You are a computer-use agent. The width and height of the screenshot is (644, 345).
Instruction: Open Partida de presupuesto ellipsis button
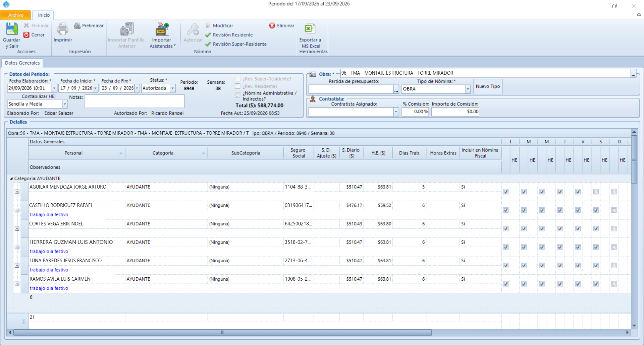(396, 89)
